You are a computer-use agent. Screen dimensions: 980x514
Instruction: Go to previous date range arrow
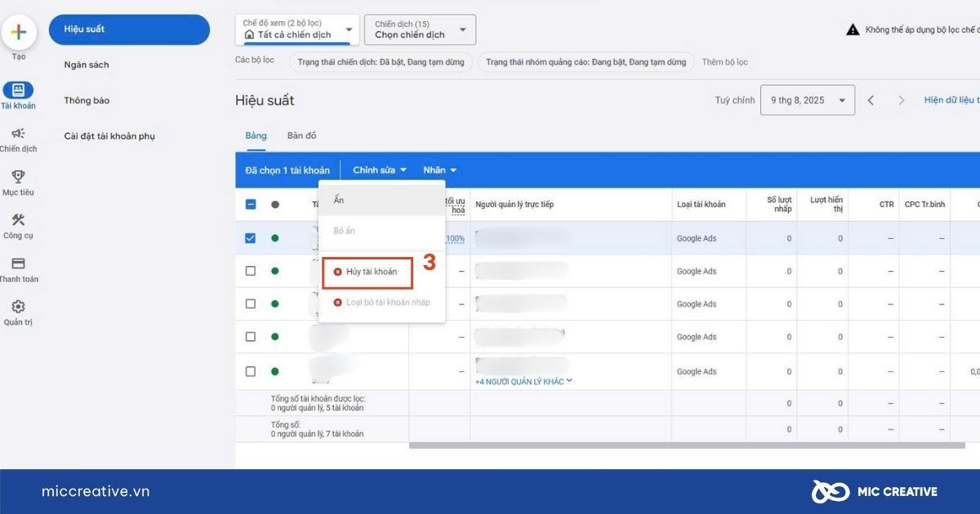coord(871,100)
